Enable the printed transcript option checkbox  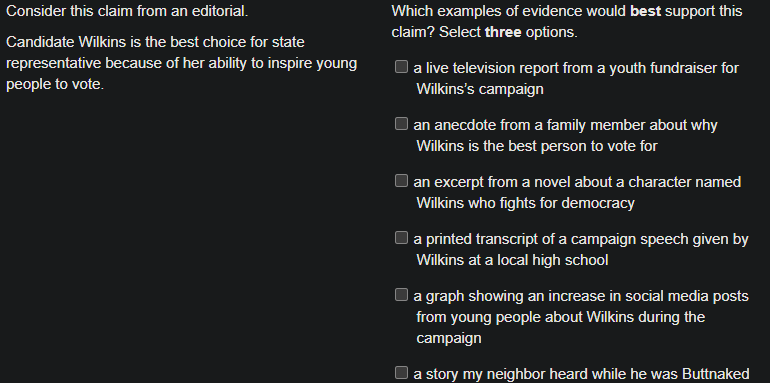click(x=401, y=238)
